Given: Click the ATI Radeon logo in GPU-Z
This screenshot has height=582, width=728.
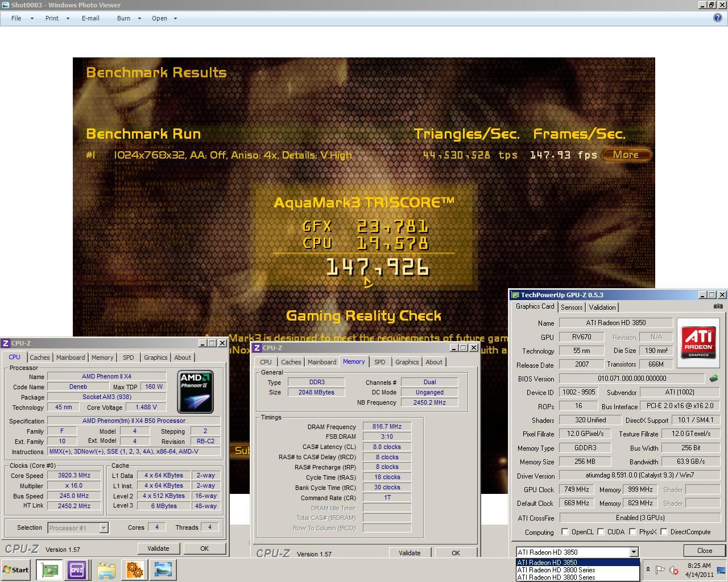Looking at the screenshot, I should click(x=698, y=343).
